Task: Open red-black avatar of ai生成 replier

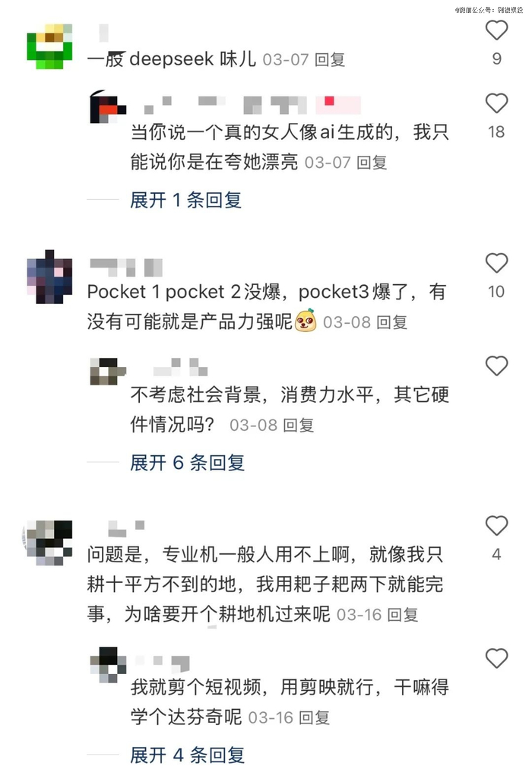Action: pyautogui.click(x=107, y=106)
